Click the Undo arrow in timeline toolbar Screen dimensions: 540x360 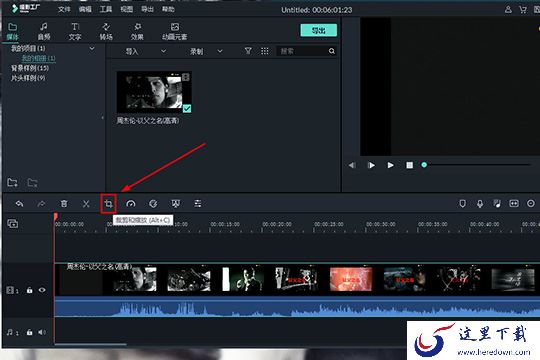coord(19,204)
